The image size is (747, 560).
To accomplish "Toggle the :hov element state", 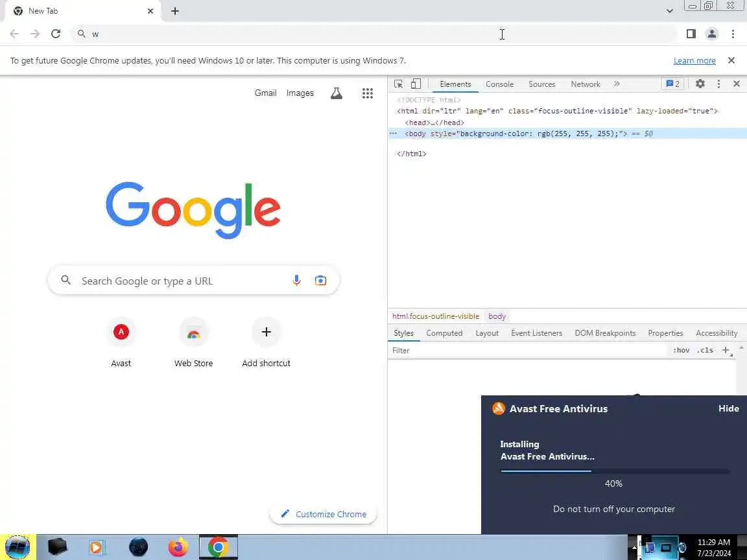I will (681, 350).
